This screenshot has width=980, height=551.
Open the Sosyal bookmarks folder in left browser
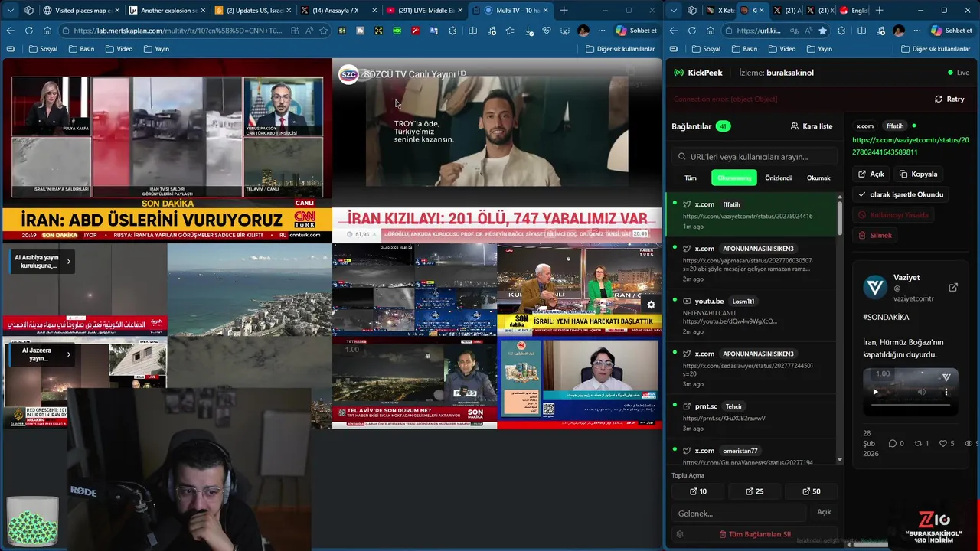43,49
